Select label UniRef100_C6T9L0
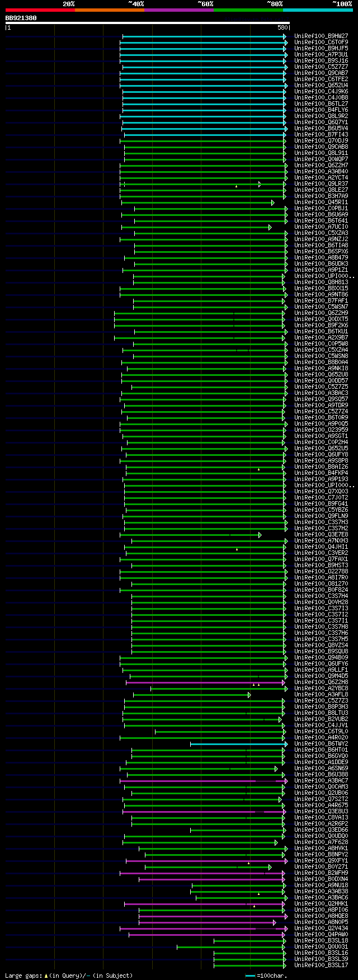Image resolution: width=358 pixels, height=980 pixels. (321, 732)
